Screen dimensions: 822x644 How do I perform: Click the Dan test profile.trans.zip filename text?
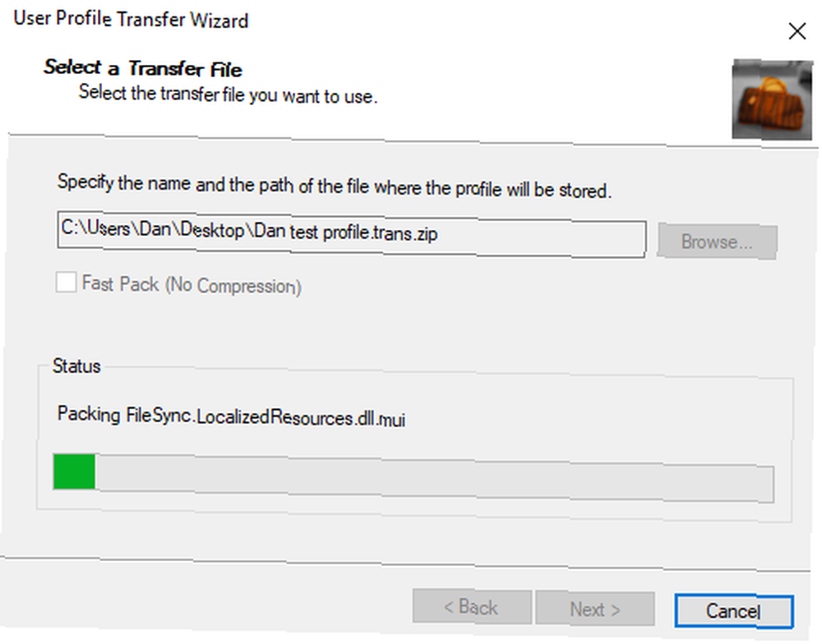(345, 232)
